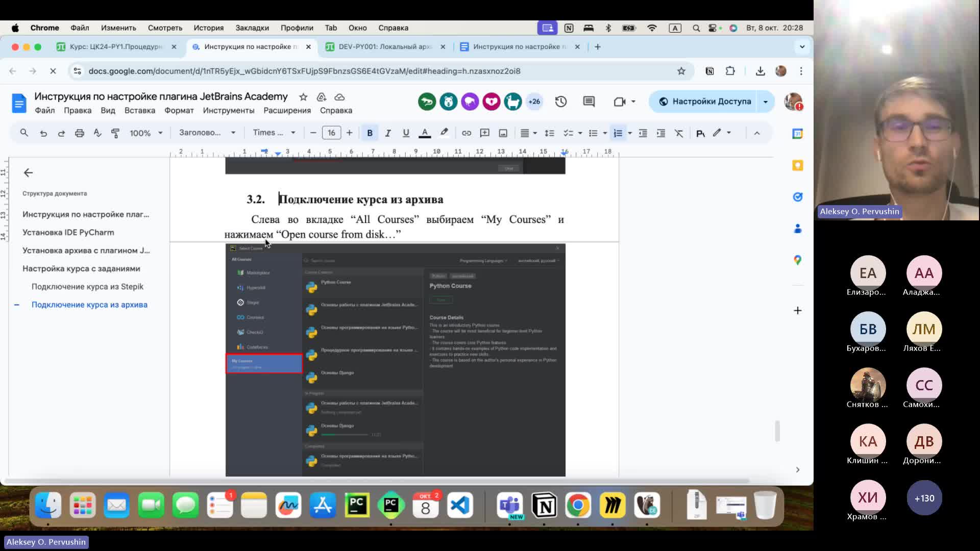Open editing mode pencil dropdown

(x=722, y=133)
